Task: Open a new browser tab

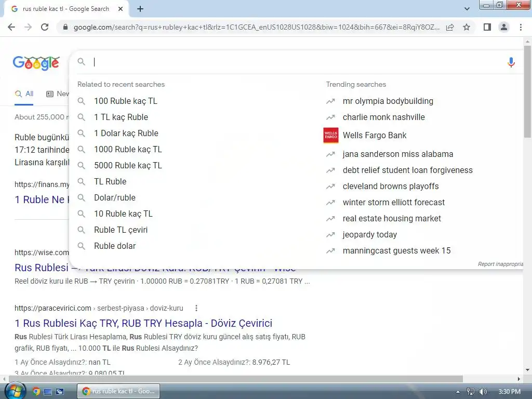Action: (x=140, y=9)
